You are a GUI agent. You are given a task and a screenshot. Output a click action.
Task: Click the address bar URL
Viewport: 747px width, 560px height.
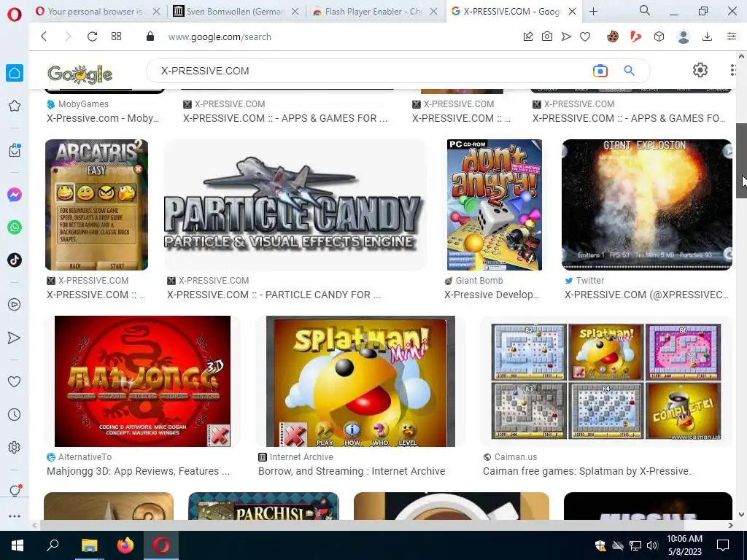(x=220, y=36)
